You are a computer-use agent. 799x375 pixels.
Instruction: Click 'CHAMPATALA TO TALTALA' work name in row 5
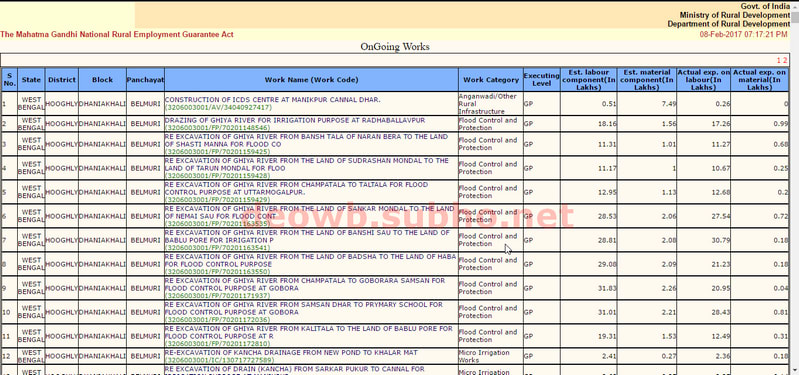tap(297, 189)
